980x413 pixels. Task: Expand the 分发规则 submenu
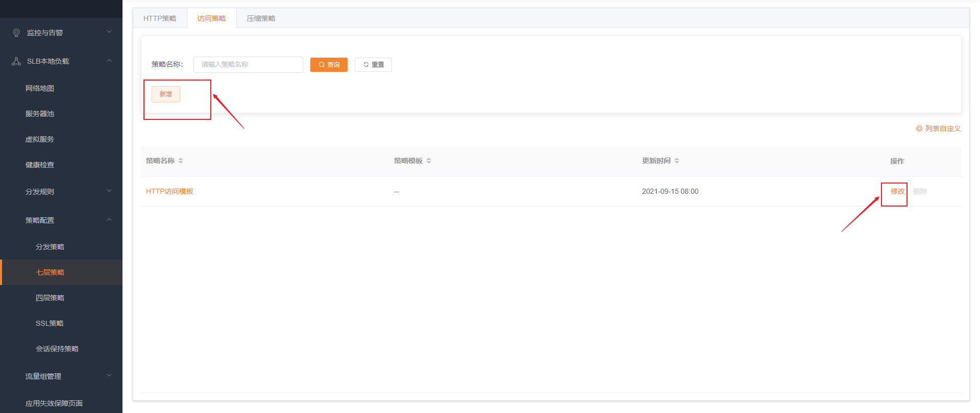[x=109, y=191]
